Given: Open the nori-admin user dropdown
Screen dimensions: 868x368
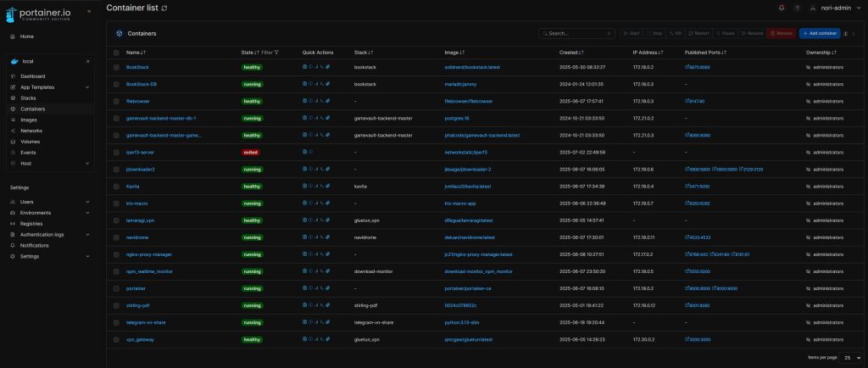Looking at the screenshot, I should coord(834,8).
